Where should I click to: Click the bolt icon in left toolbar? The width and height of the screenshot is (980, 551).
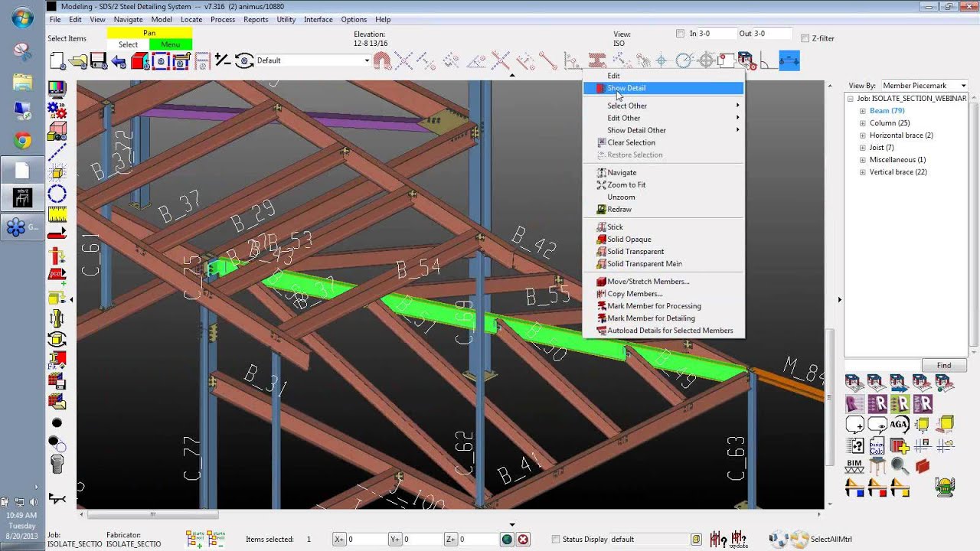pyautogui.click(x=57, y=463)
